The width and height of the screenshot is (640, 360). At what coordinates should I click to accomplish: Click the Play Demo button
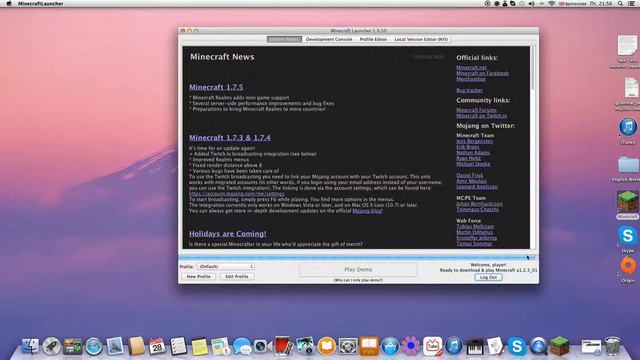coord(358,269)
